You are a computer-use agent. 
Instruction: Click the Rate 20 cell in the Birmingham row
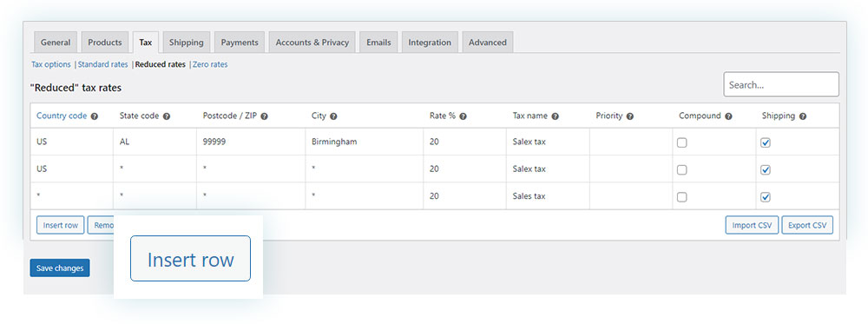(x=465, y=142)
